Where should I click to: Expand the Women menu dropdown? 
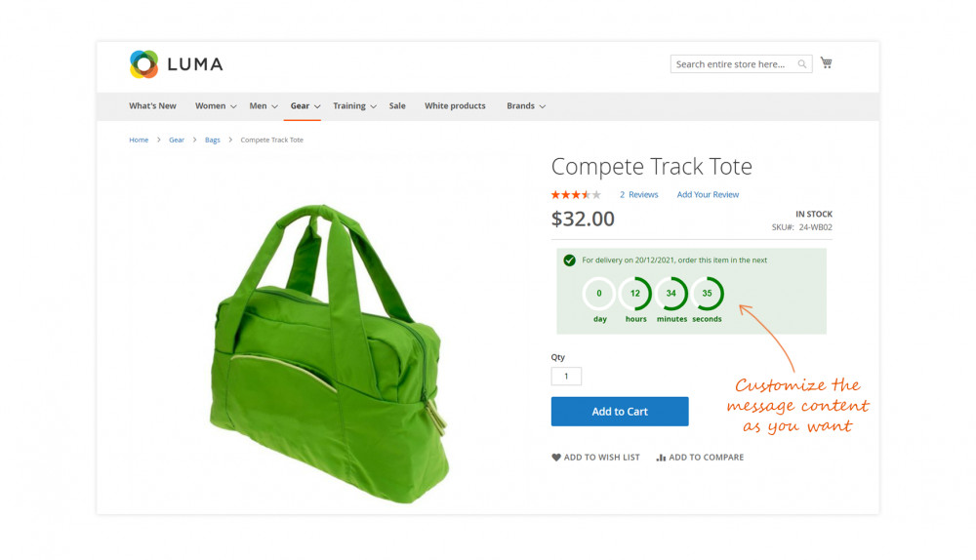[x=233, y=106]
